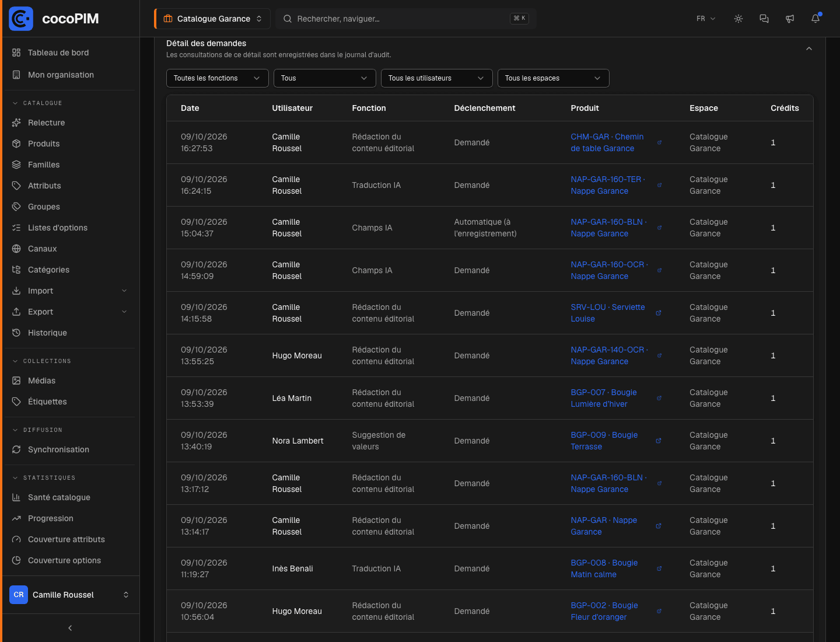Open the Catalogue Garance workspace switcher
The width and height of the screenshot is (840, 642).
pos(212,19)
